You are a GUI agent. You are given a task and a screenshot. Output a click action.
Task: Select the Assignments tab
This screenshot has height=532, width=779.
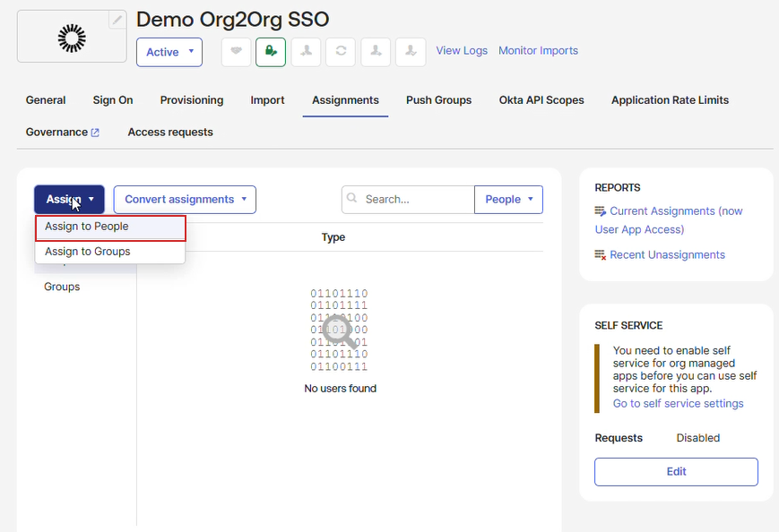point(345,100)
